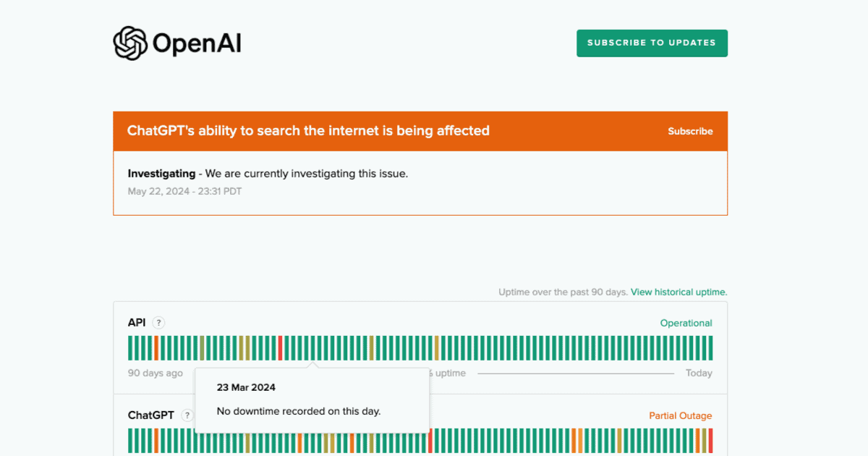Open the View historical uptime link
Image resolution: width=868 pixels, height=456 pixels.
pos(678,292)
